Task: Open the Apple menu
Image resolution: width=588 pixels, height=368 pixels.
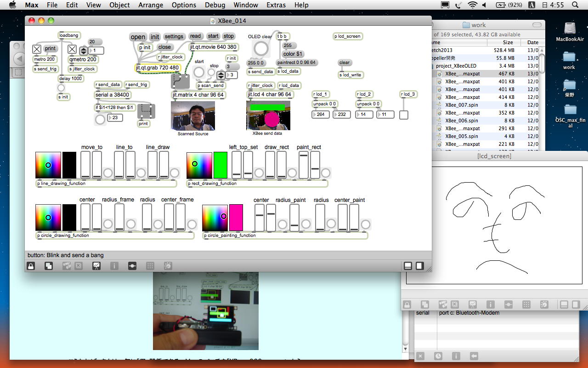Action: coord(12,5)
